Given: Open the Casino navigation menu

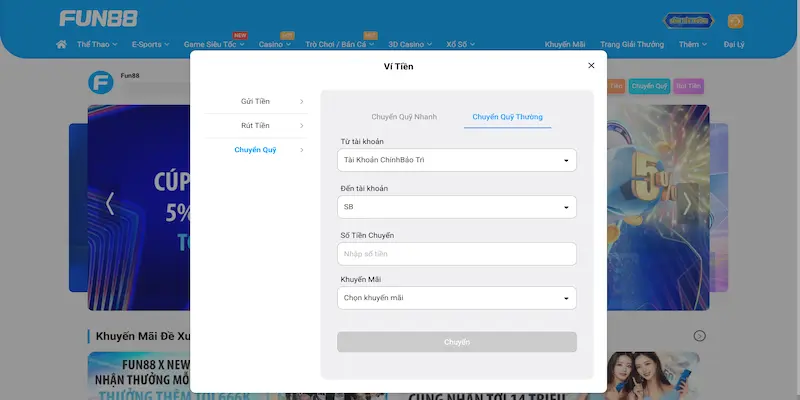Looking at the screenshot, I should tap(275, 44).
